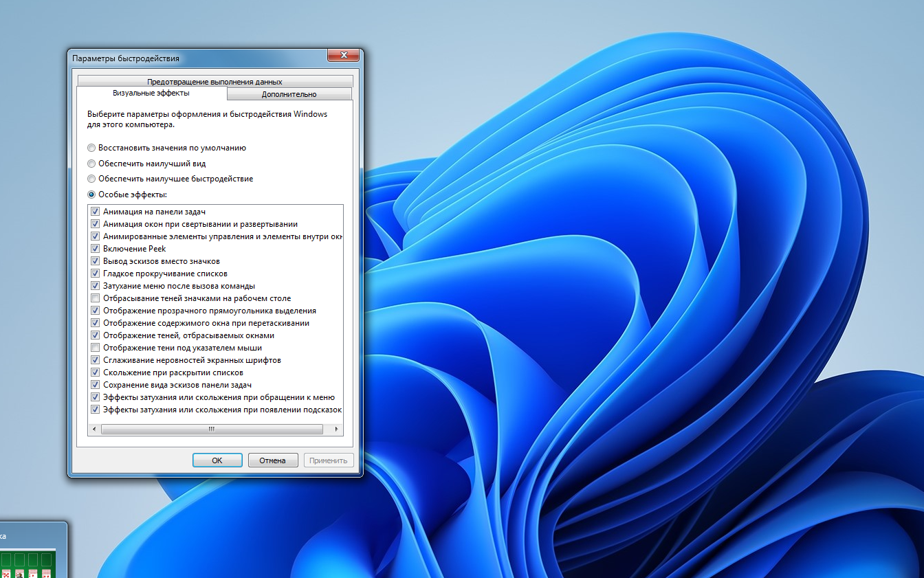Disable the Включение Peek checkbox
Viewport: 924px width, 578px height.
coord(95,249)
